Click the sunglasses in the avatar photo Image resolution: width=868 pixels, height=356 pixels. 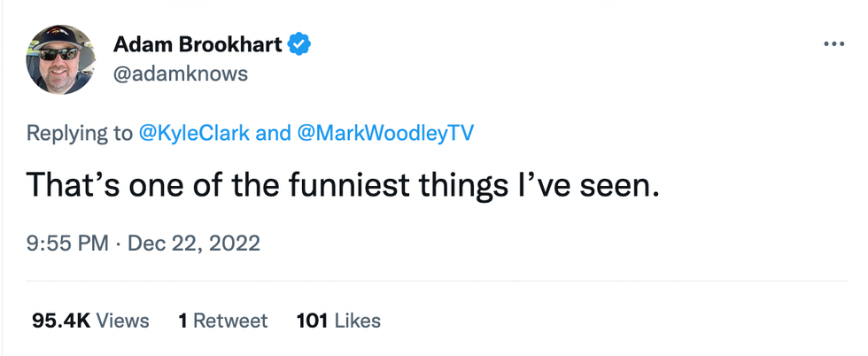pyautogui.click(x=58, y=55)
